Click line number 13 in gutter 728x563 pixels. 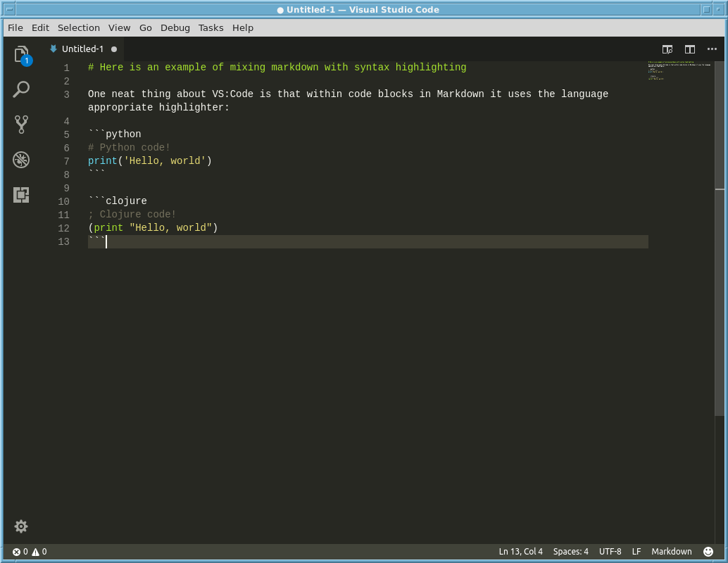[x=63, y=242]
